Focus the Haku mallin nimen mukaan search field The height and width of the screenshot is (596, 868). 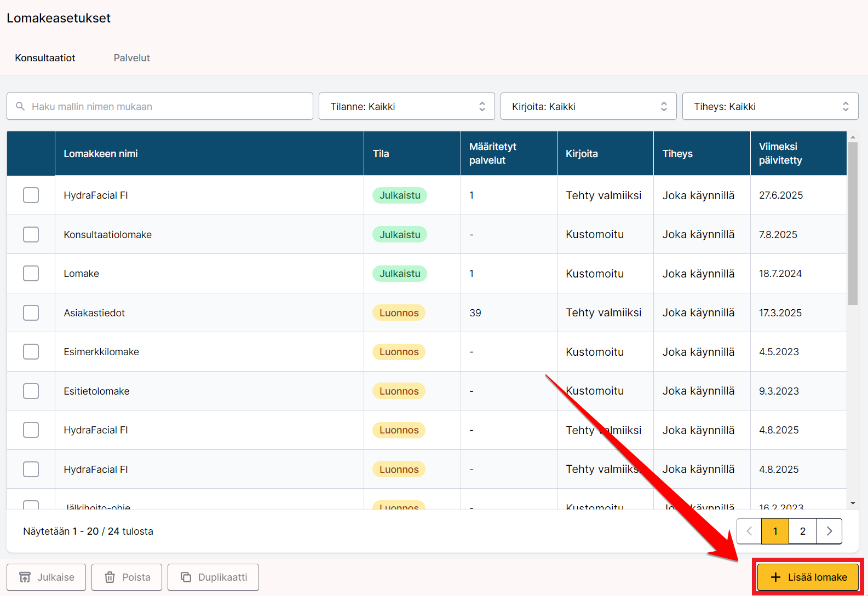pos(160,106)
